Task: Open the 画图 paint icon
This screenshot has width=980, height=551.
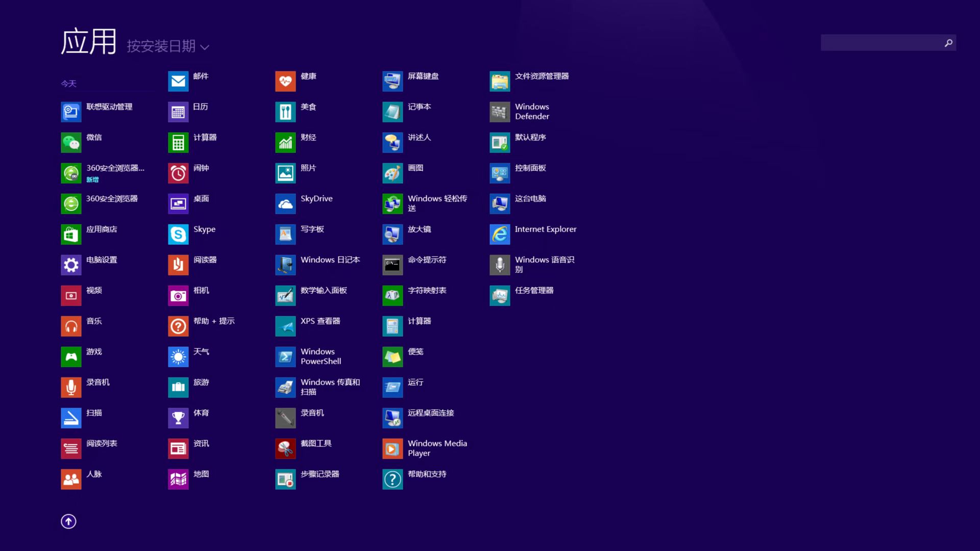Action: click(393, 173)
